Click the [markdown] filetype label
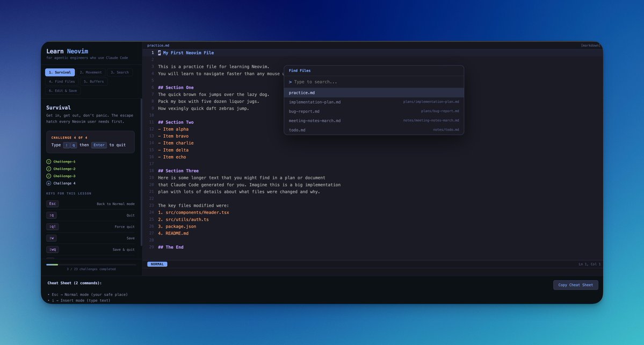Screen dimensions: 644x345 [591, 46]
